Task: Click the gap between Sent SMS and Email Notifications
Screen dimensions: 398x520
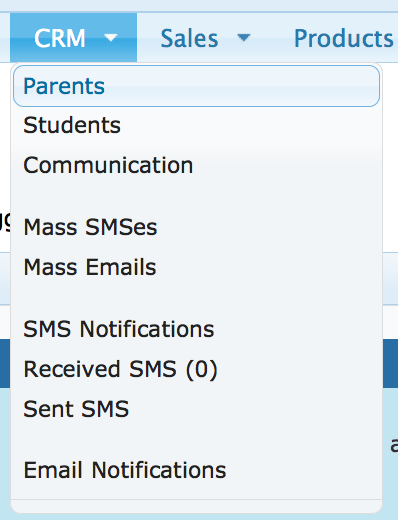Action: [x=196, y=440]
